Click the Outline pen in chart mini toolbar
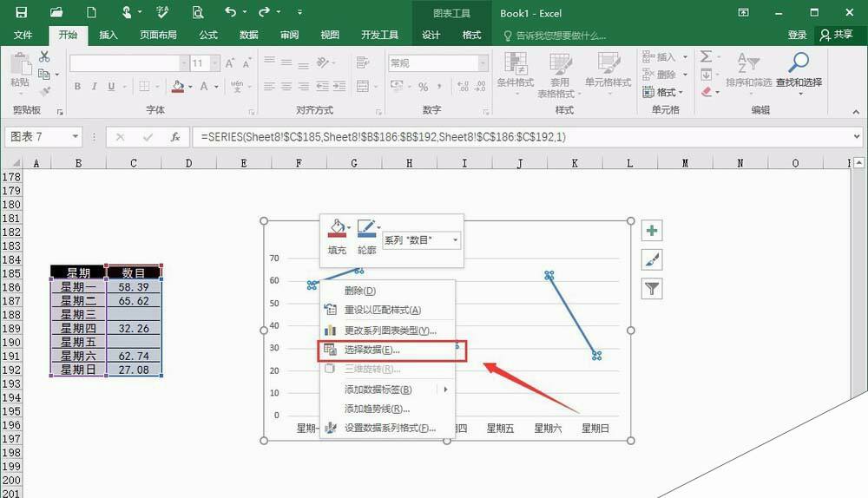 (366, 228)
